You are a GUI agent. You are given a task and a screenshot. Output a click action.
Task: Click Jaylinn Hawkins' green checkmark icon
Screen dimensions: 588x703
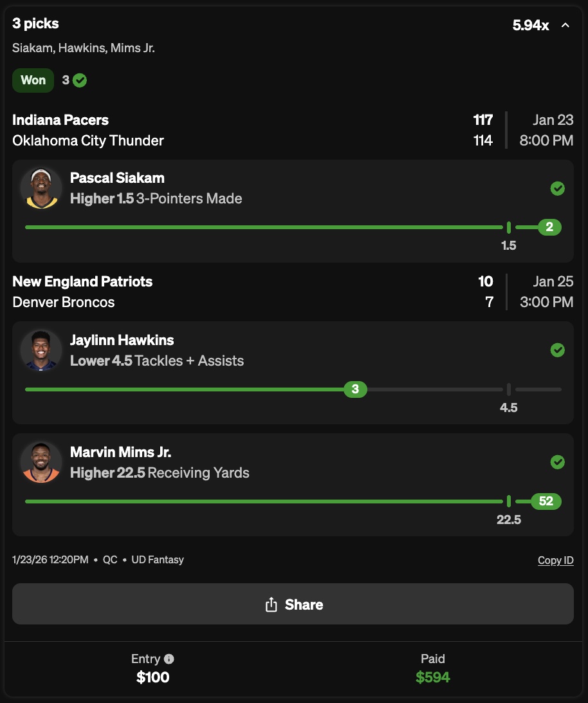pyautogui.click(x=558, y=350)
